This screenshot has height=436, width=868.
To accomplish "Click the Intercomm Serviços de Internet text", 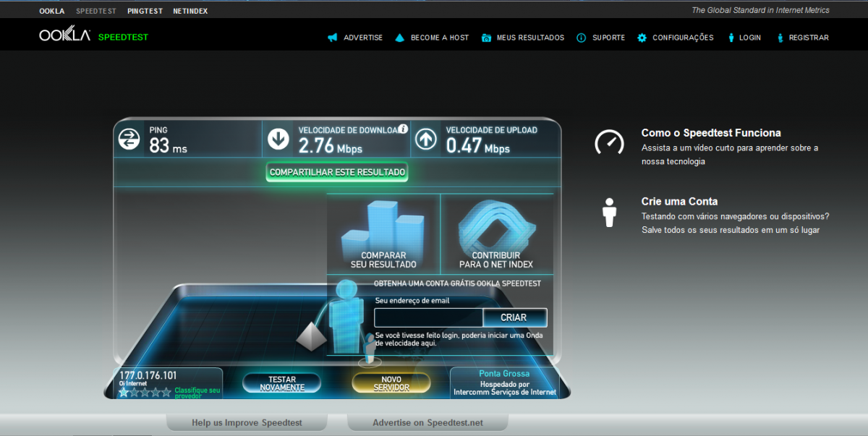I will point(505,392).
